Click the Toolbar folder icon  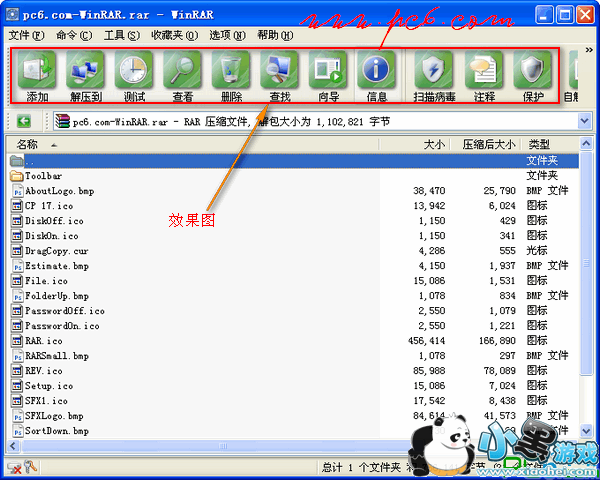coord(16,176)
